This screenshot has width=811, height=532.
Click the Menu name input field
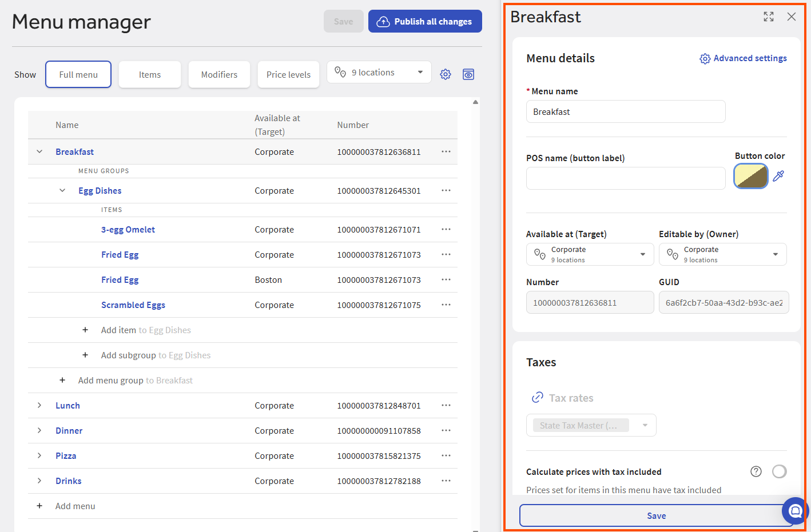click(x=626, y=111)
